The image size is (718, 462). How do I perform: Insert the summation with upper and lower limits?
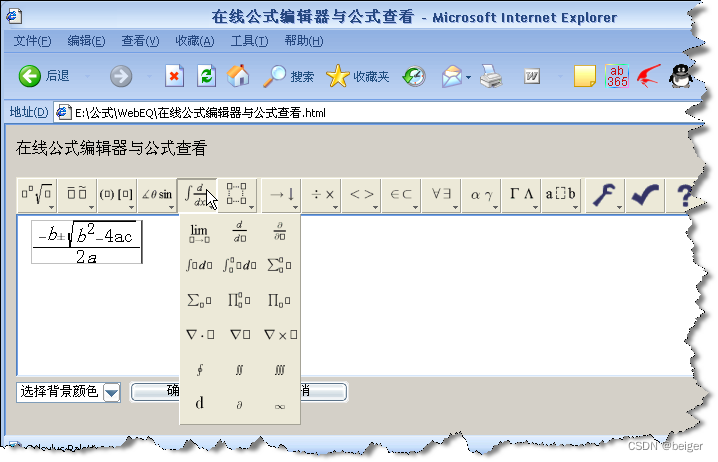click(x=279, y=265)
